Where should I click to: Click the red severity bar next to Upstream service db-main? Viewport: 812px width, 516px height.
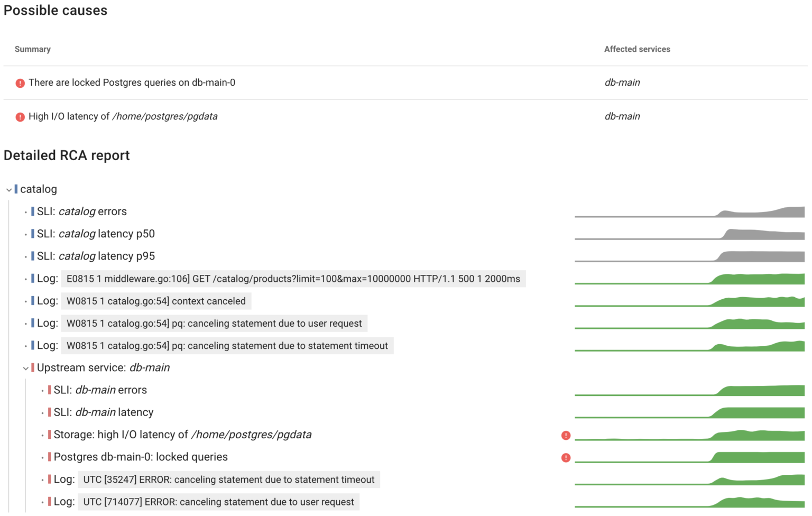(x=33, y=367)
